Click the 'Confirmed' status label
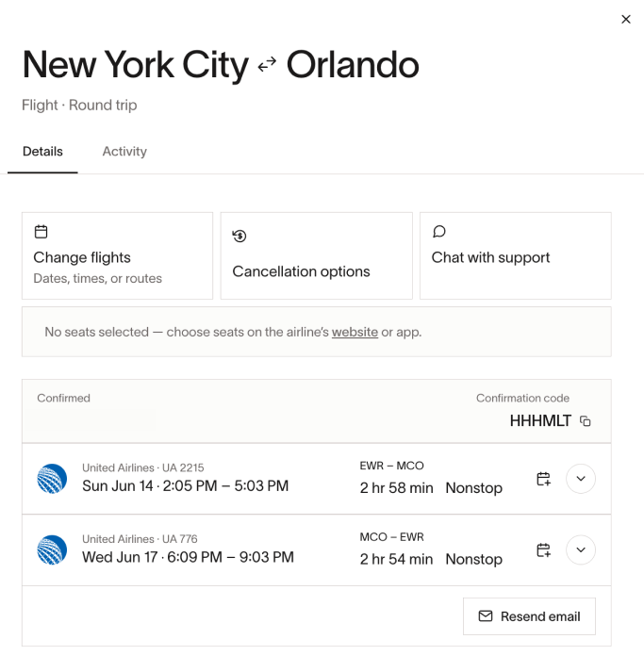The image size is (644, 672). pos(63,398)
